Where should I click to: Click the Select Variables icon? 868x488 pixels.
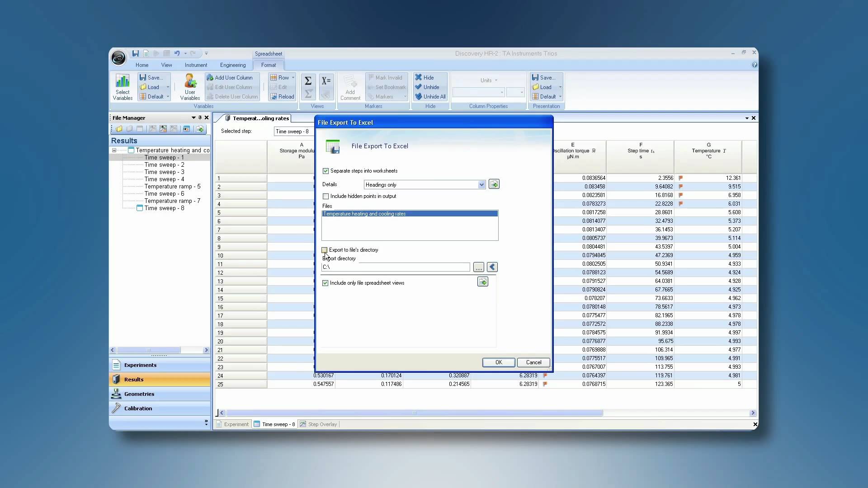pyautogui.click(x=123, y=87)
